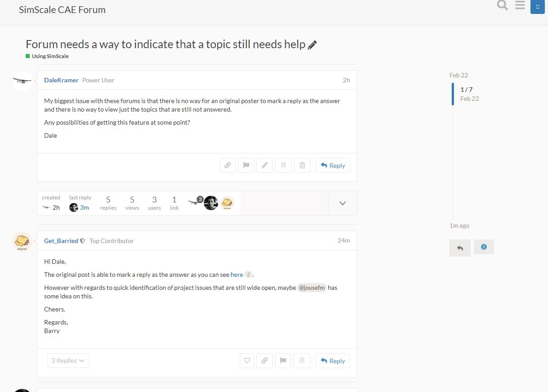Reply to DaleKramer's post
The width and height of the screenshot is (548, 392).
tap(333, 166)
